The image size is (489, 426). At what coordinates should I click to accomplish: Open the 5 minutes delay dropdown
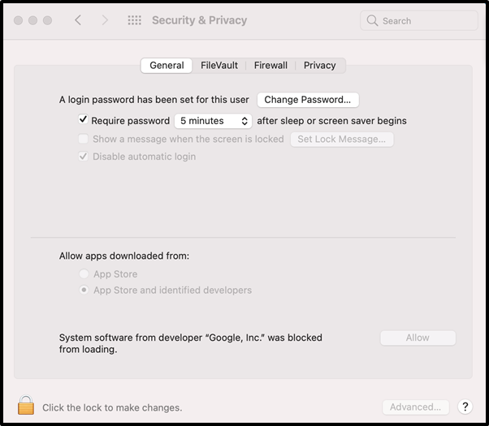point(213,121)
